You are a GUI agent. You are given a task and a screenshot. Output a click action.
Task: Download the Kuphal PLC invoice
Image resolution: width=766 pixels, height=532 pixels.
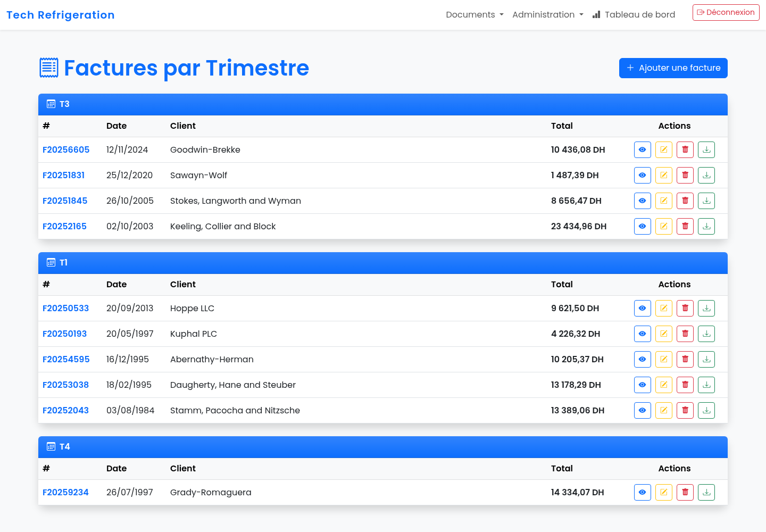706,334
